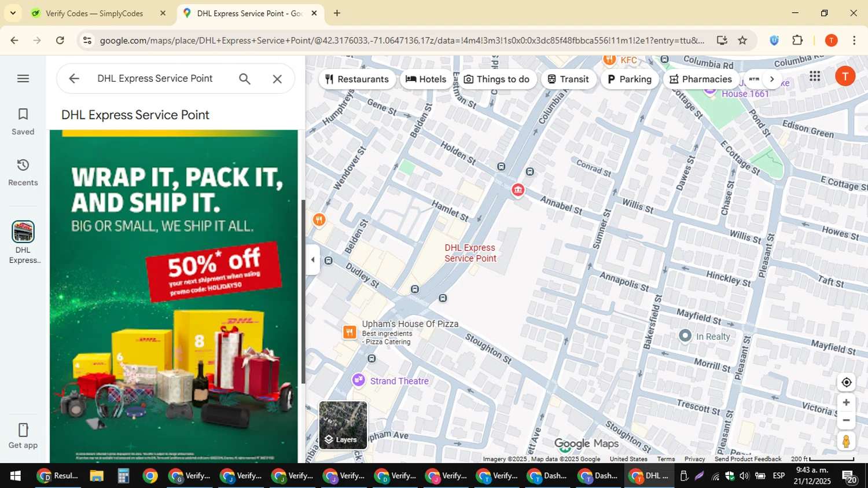Click the DHL Express Service Point map label
Screen dimensions: 868x488
point(470,253)
